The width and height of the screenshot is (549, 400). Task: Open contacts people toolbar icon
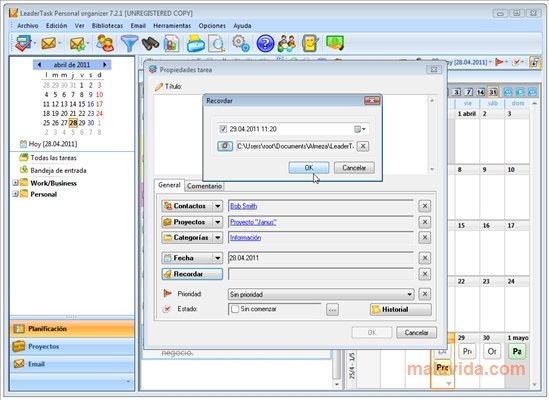[x=105, y=43]
